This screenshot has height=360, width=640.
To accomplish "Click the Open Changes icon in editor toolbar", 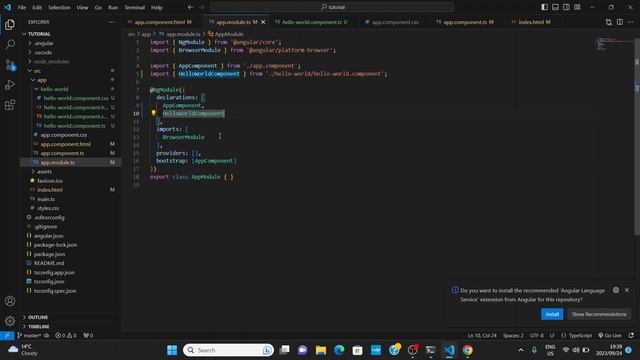I will (x=609, y=22).
